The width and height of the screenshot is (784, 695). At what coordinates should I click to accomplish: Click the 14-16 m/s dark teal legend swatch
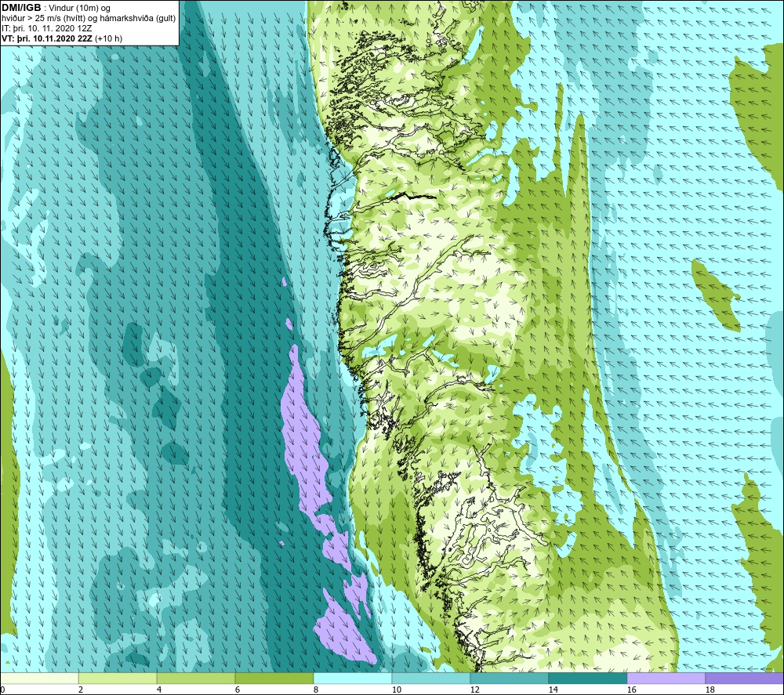coord(587,678)
